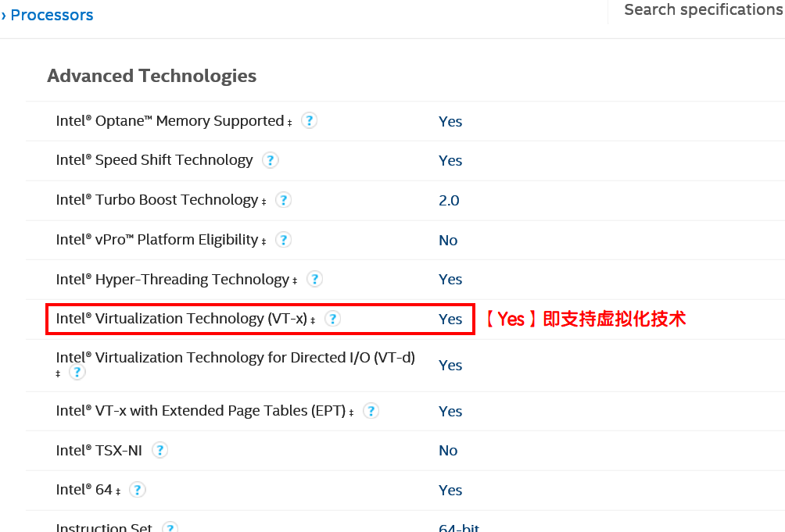The height and width of the screenshot is (532, 785).
Task: Click the Search specifications field
Action: (701, 9)
